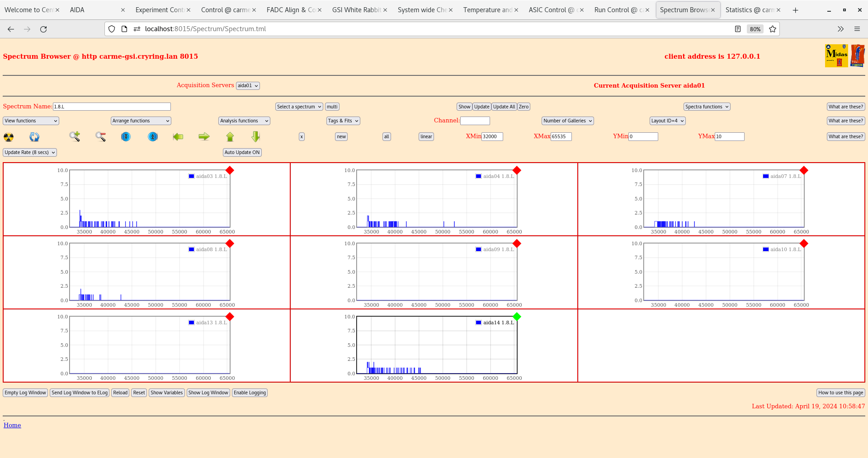Switch to the Temperature browser tab
Image resolution: width=868 pixels, height=458 pixels.
[x=487, y=10]
